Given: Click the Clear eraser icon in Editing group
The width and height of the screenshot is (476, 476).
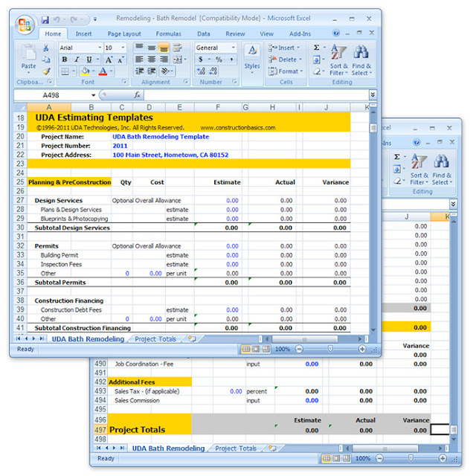Looking at the screenshot, I should tap(317, 71).
